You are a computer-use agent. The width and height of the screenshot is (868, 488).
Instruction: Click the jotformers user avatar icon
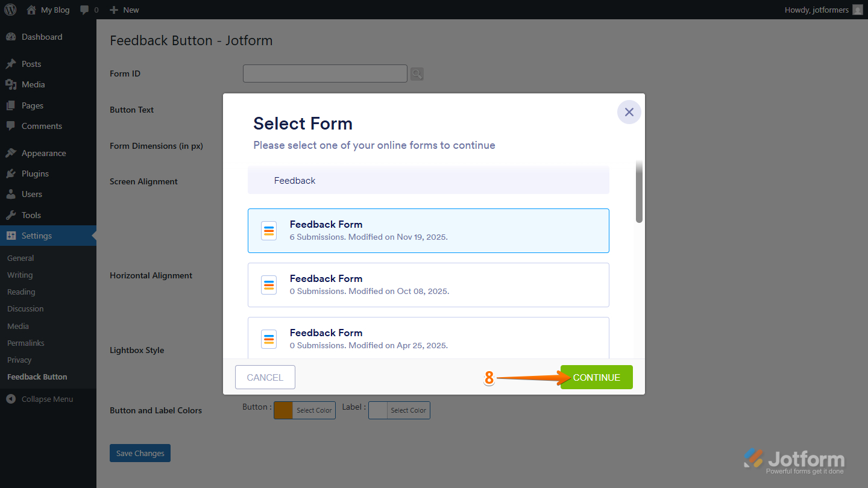point(857,10)
